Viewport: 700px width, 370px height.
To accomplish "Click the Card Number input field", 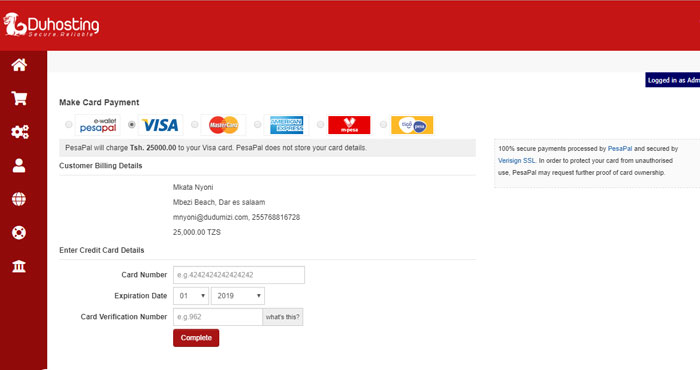I will 239,275.
